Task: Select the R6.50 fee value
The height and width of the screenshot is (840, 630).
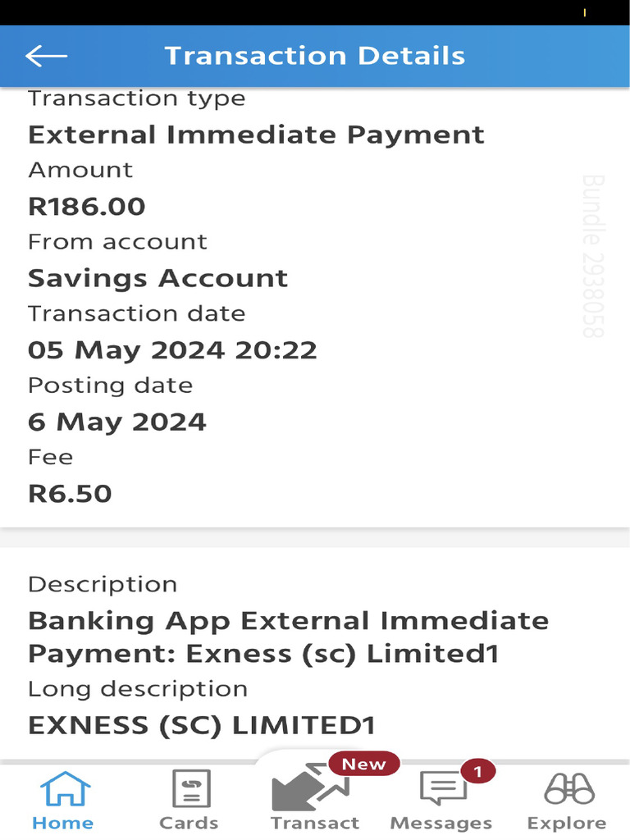Action: tap(70, 494)
